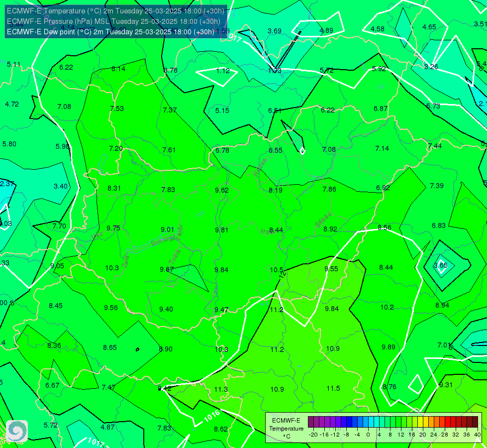Click the 1017 isobar label at the bottom
Screen dimensions: 487x448
tap(95, 442)
